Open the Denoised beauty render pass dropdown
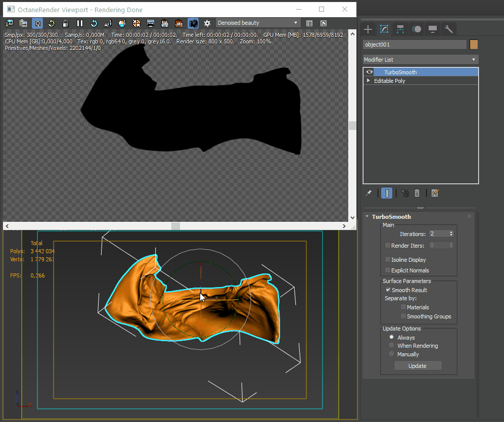Screen dimensions: 504x422 [x=258, y=23]
